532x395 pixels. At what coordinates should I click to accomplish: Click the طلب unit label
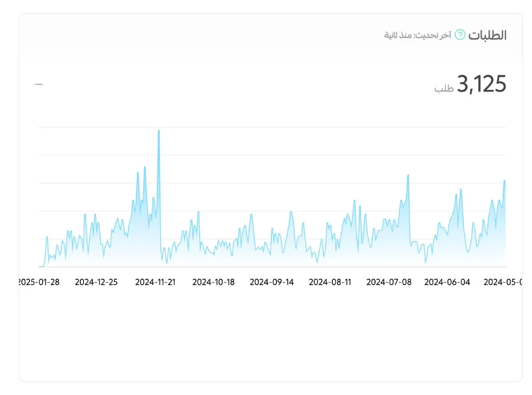pyautogui.click(x=444, y=88)
